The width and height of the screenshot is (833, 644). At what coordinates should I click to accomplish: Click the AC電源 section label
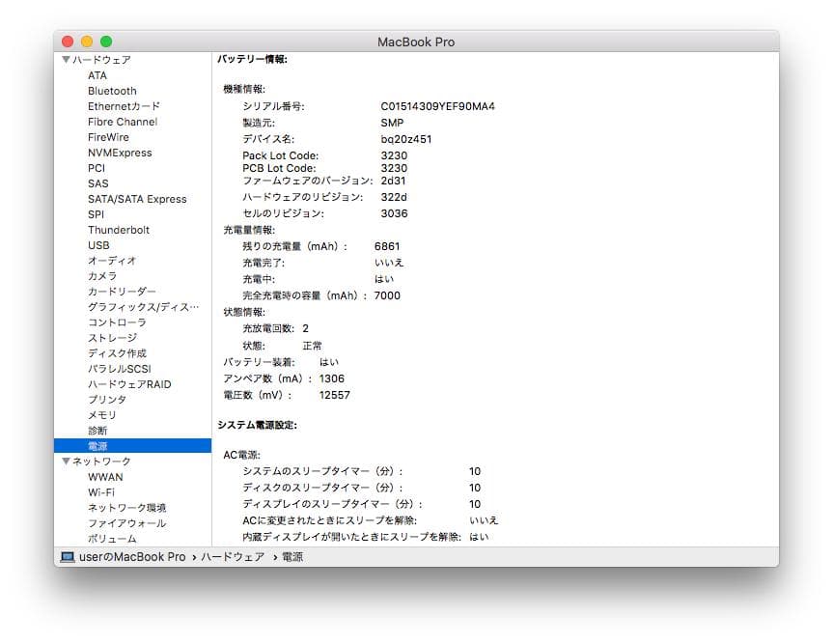pyautogui.click(x=241, y=455)
